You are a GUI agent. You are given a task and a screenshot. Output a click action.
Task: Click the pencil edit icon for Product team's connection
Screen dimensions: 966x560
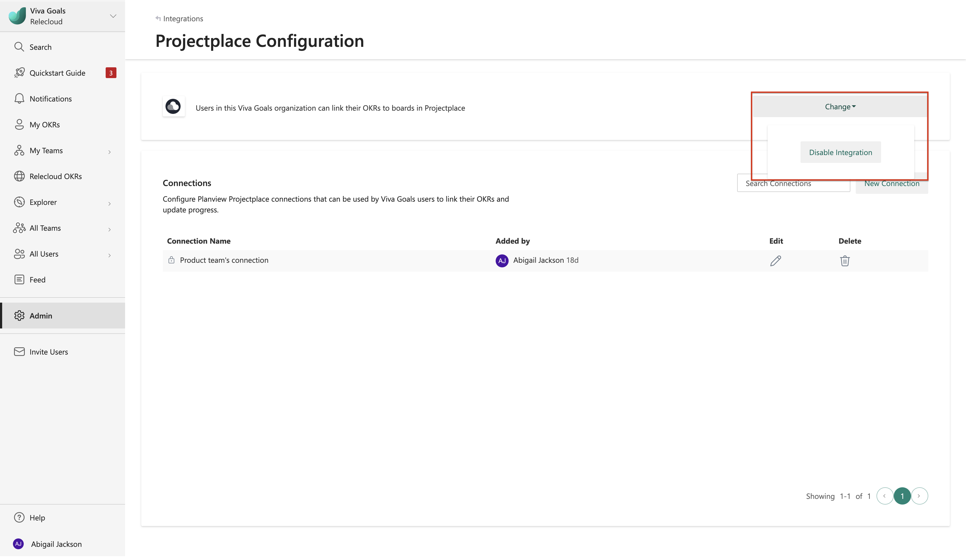click(775, 261)
